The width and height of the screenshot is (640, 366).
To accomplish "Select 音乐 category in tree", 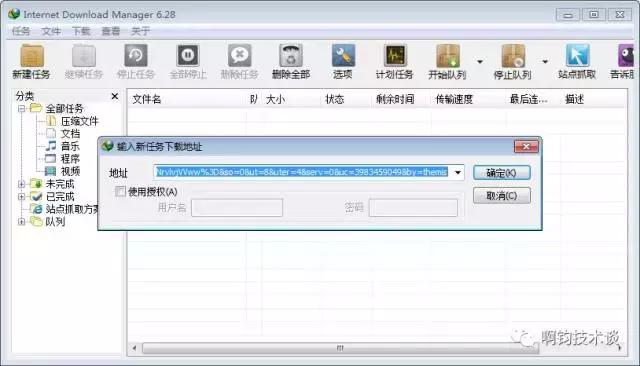I will point(70,146).
